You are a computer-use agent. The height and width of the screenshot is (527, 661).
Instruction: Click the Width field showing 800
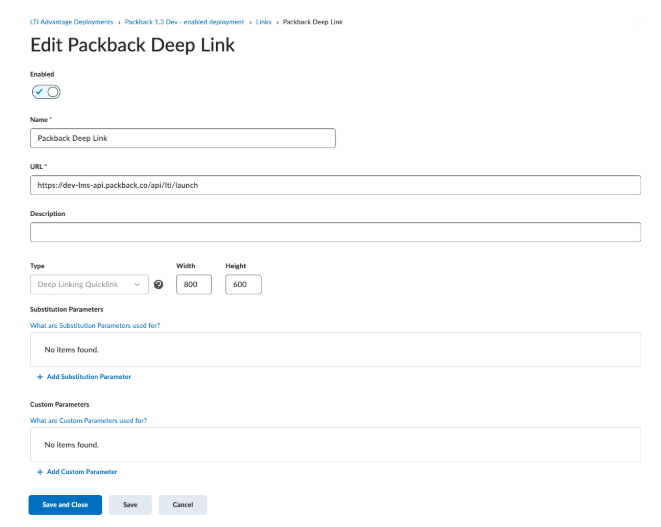tap(194, 285)
